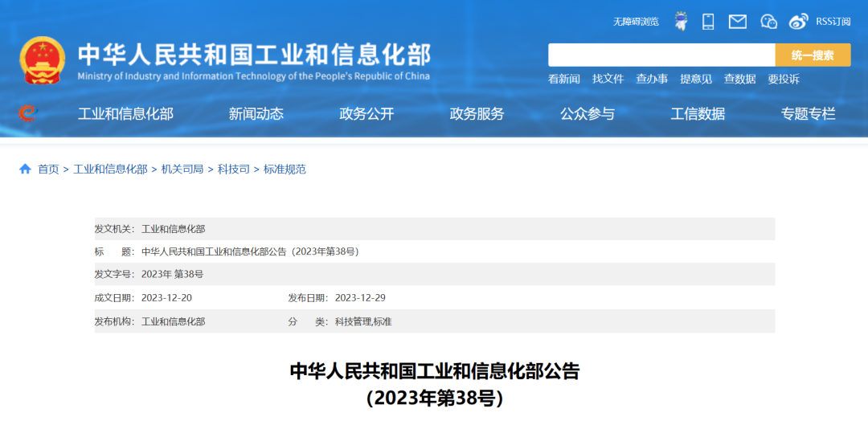868x425 pixels.
Task: Click the 标准规范 breadcrumb link
Action: [285, 170]
